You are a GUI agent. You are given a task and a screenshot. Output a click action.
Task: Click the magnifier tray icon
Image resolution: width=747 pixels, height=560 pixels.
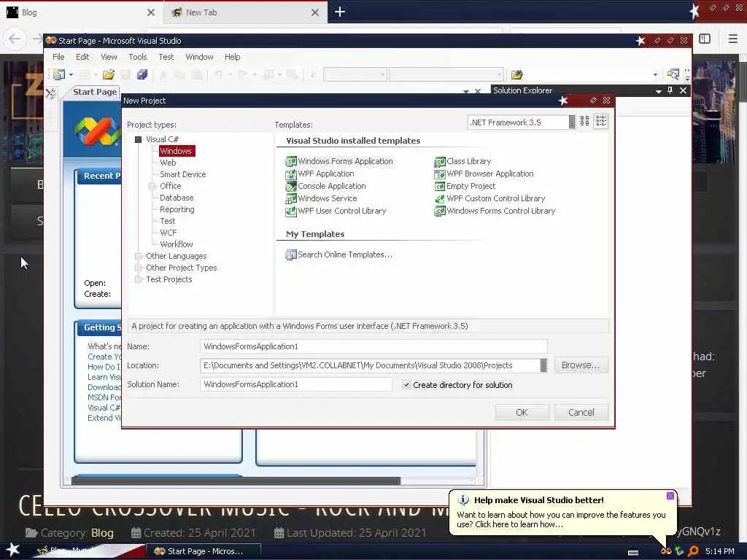693,551
